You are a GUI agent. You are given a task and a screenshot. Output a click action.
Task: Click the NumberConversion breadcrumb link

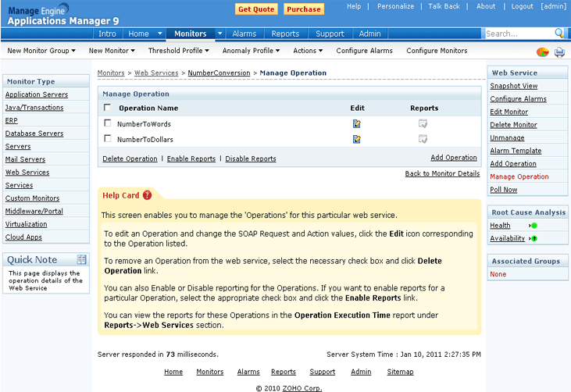219,73
